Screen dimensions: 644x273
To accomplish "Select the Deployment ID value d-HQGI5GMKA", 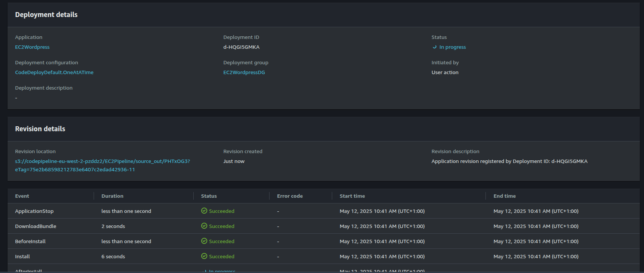I will pyautogui.click(x=241, y=47).
